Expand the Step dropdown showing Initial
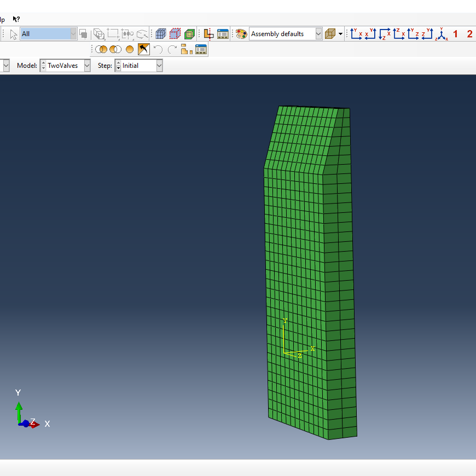This screenshot has width=476, height=476. coord(159,66)
